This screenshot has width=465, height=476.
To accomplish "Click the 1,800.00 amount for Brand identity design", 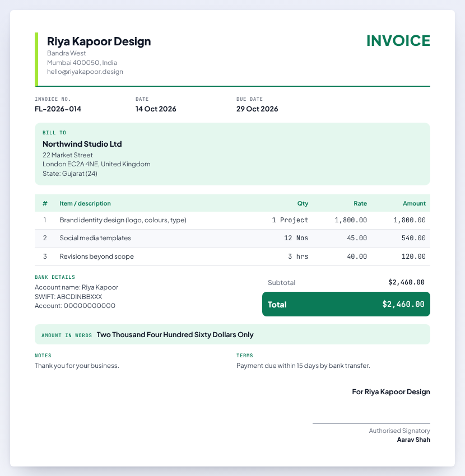I will pyautogui.click(x=410, y=220).
